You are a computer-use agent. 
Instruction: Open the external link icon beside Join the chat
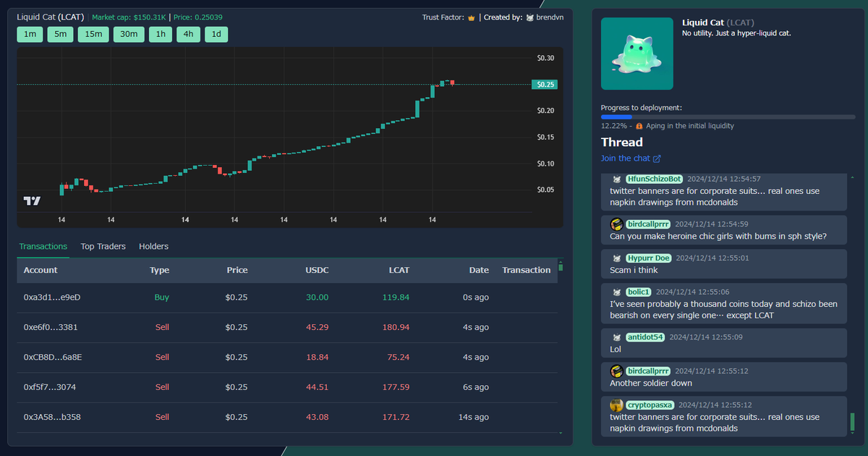point(657,159)
